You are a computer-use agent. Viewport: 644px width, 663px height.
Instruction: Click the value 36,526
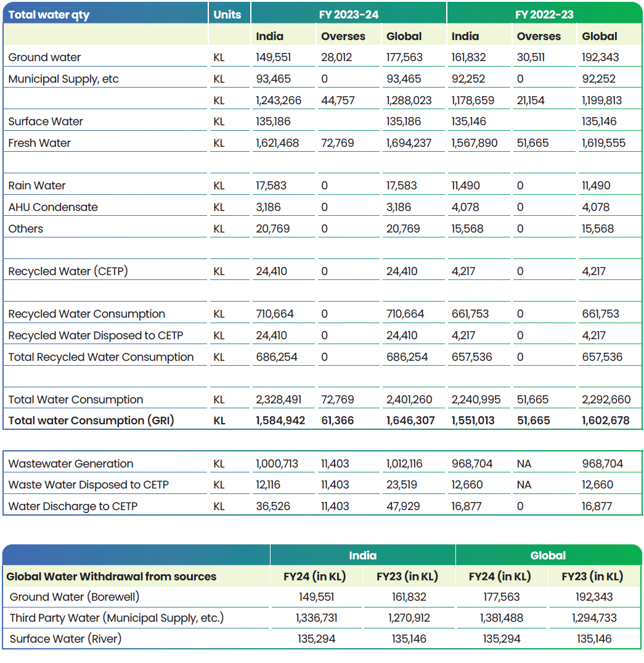click(x=273, y=506)
